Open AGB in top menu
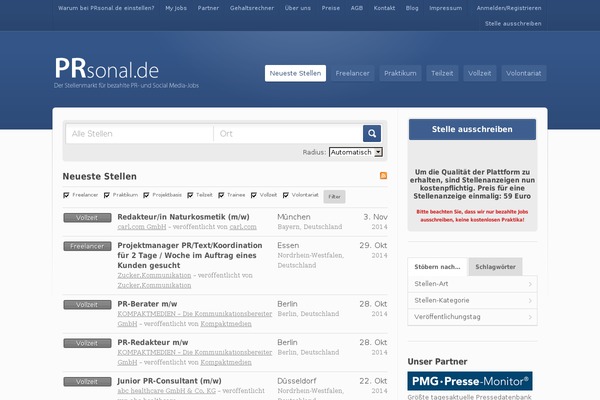600x400 pixels. click(357, 8)
